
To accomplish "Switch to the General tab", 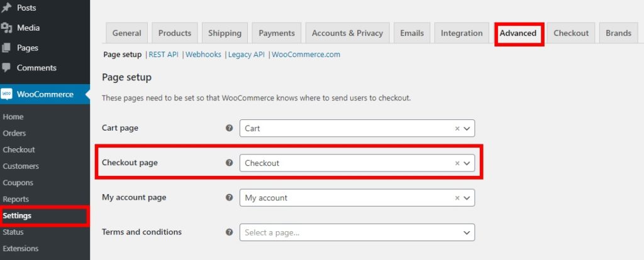I will (127, 33).
